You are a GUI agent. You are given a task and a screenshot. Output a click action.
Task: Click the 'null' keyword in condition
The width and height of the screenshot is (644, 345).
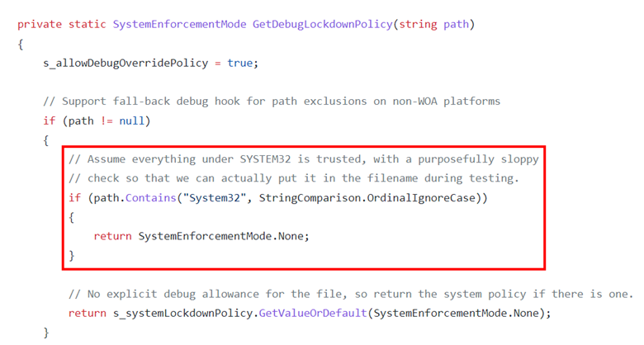[x=131, y=121]
